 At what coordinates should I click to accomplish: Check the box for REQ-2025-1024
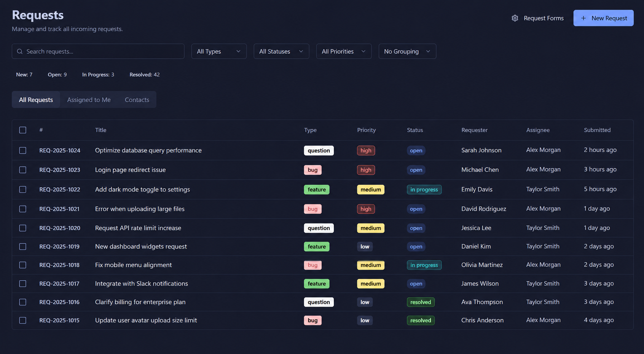pyautogui.click(x=23, y=150)
